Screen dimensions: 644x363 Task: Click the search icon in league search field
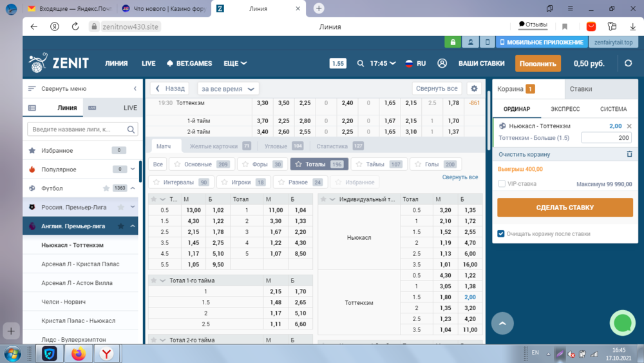tap(131, 129)
